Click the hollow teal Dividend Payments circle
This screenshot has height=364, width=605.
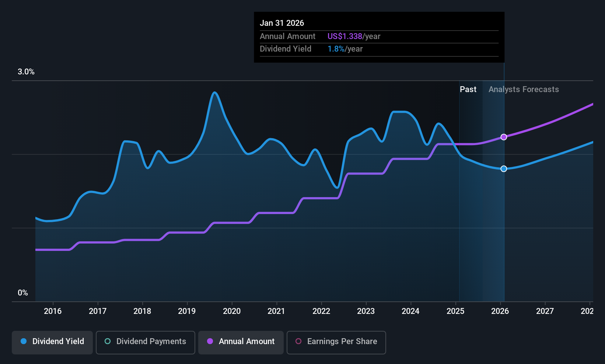click(108, 341)
